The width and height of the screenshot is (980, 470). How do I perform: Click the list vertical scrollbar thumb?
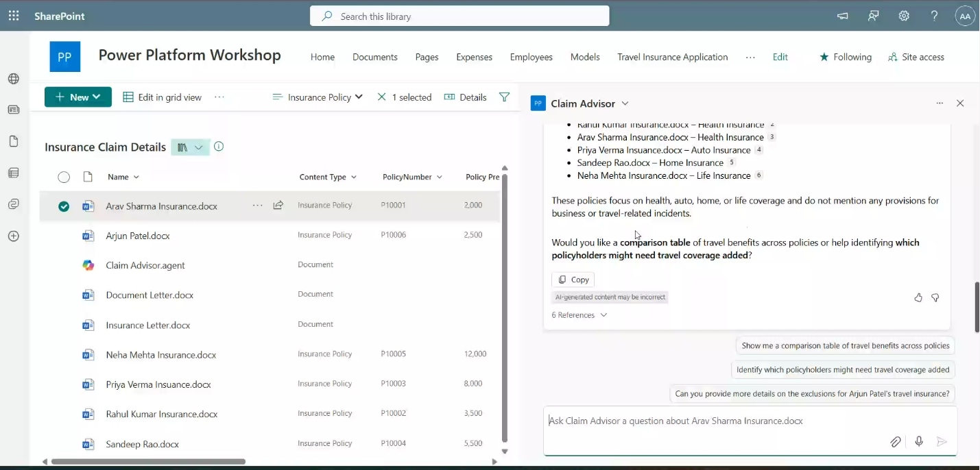tap(505, 308)
